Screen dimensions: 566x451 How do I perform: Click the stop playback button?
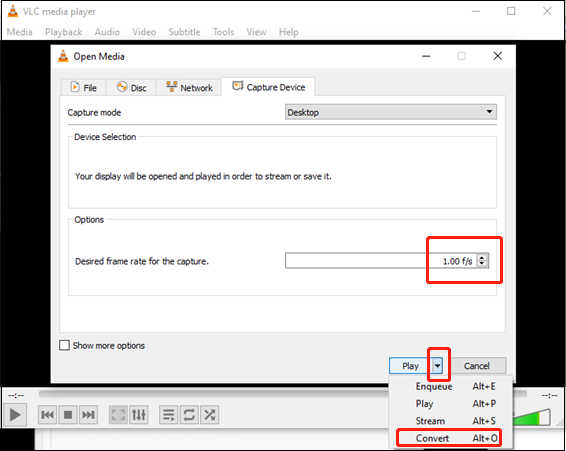coord(68,415)
